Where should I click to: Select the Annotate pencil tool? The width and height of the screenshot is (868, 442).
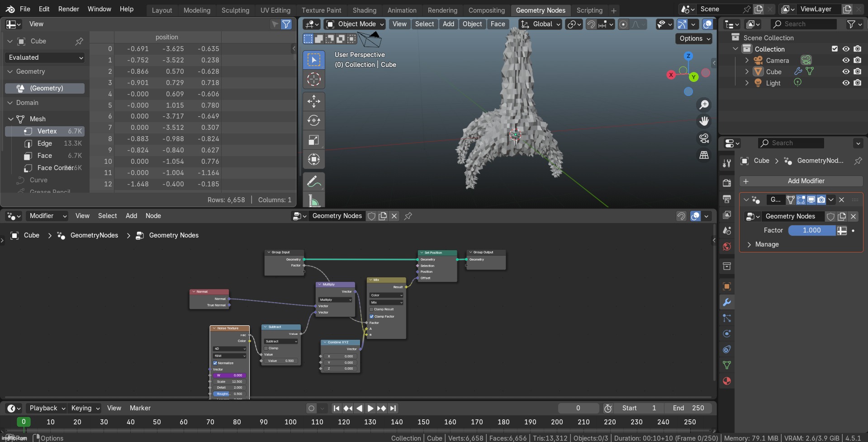click(313, 181)
